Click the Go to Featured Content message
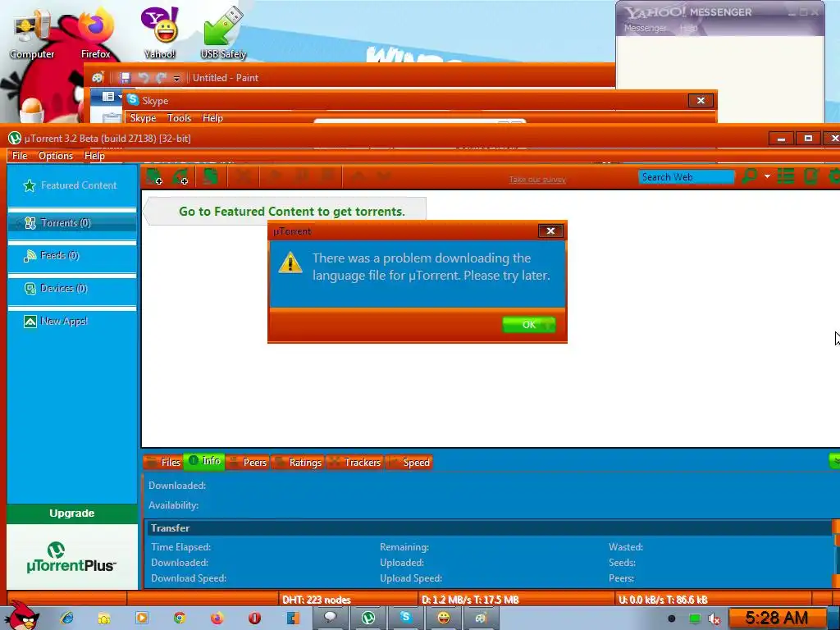 click(x=291, y=212)
